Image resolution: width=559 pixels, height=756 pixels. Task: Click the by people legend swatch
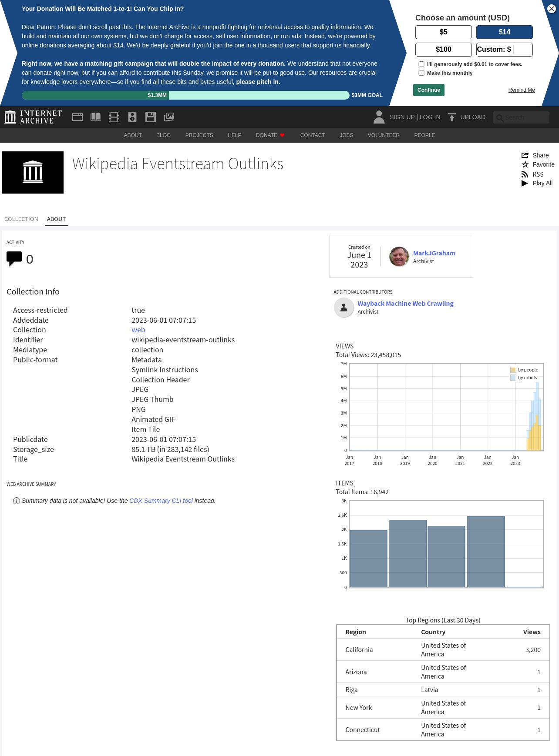point(513,370)
